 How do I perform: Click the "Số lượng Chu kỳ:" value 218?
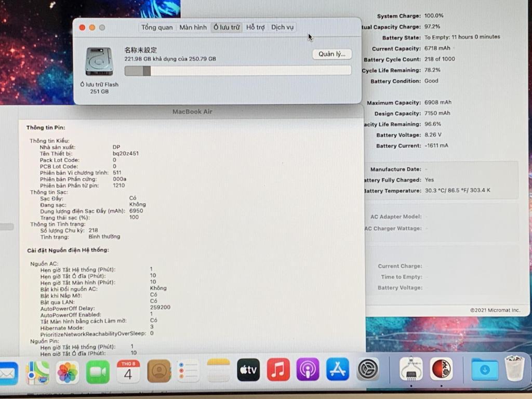click(x=94, y=230)
